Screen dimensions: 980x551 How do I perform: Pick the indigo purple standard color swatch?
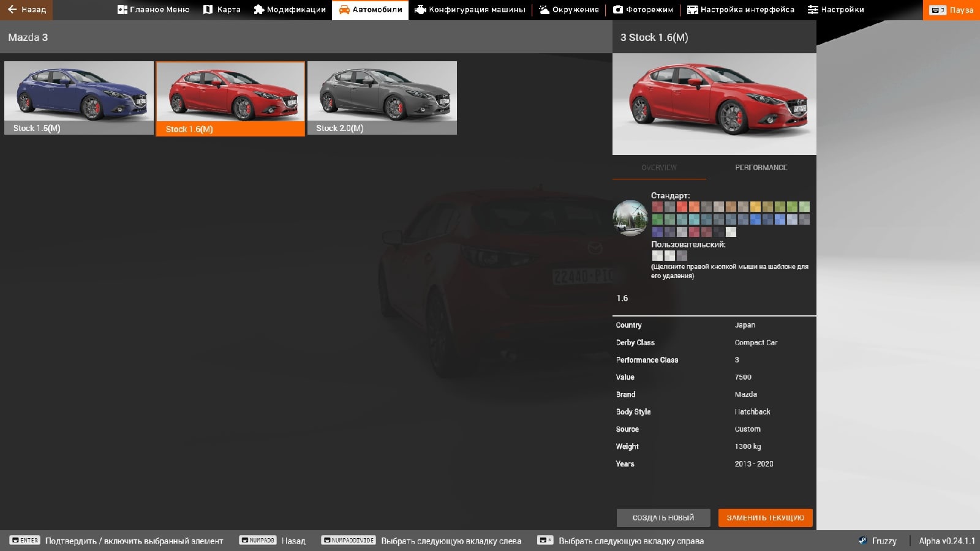(x=657, y=232)
